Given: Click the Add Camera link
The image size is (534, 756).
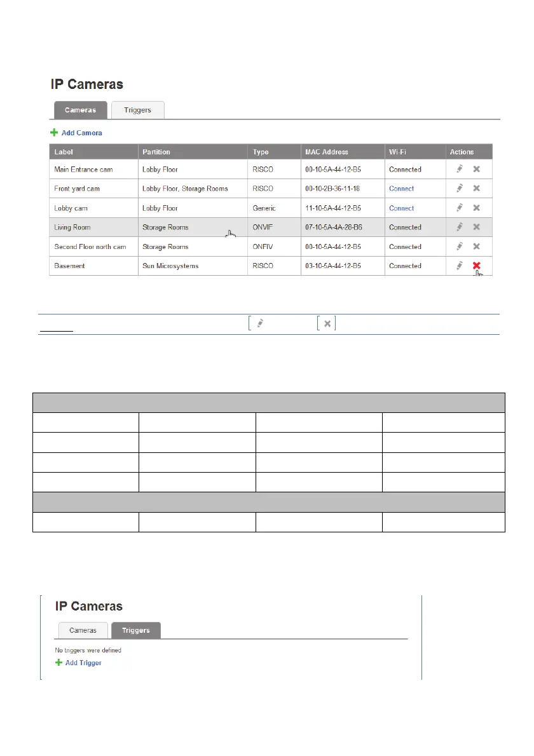Looking at the screenshot, I should tap(82, 133).
